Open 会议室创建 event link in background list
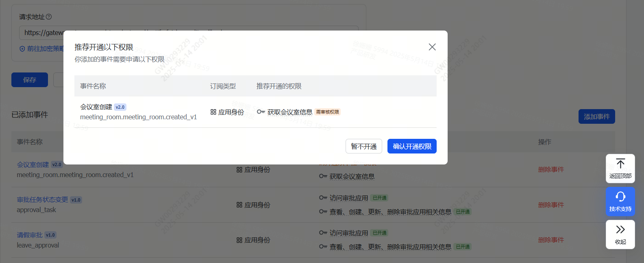This screenshot has width=644, height=263. coord(33,164)
